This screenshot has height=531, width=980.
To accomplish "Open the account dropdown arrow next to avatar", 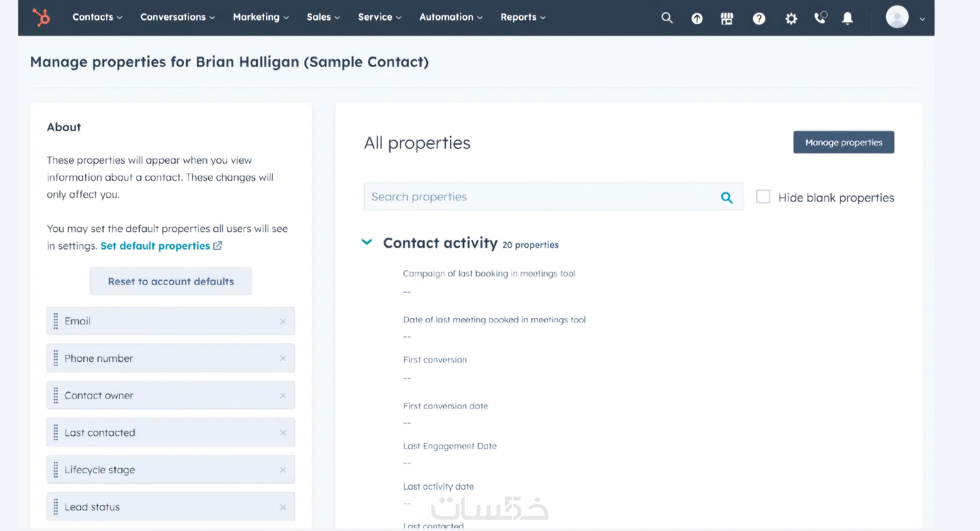I will (x=922, y=19).
